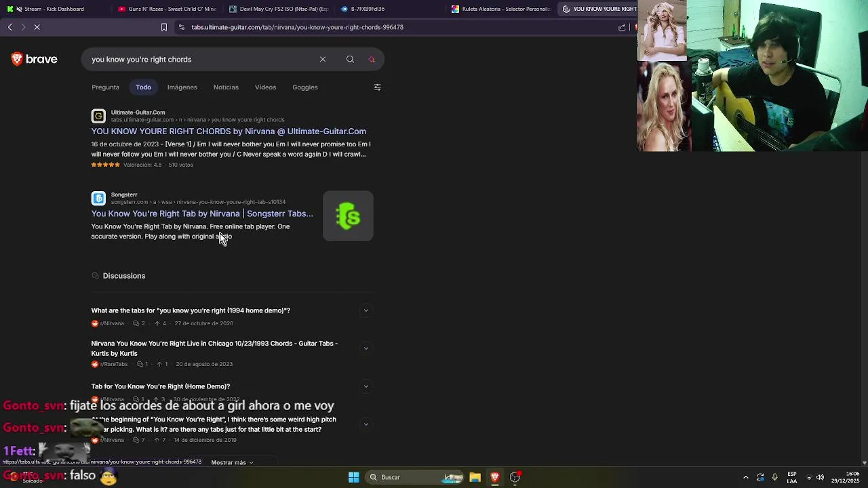This screenshot has width=868, height=488.
Task: Select the Videos search category
Action: pos(265,87)
